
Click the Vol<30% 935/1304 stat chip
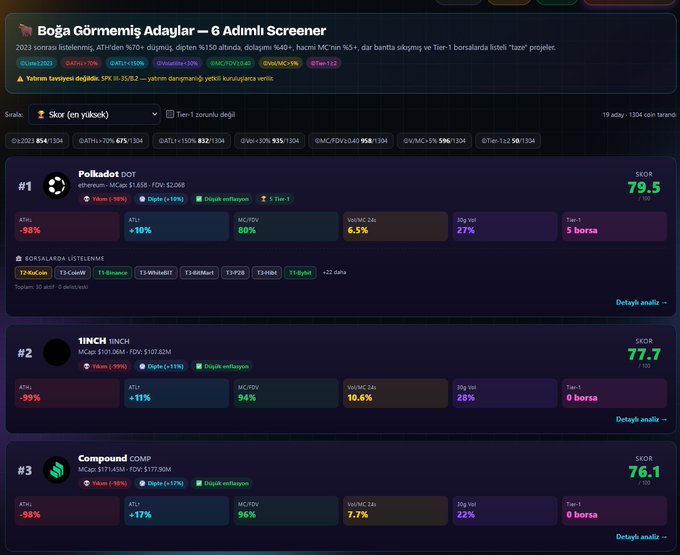tap(269, 141)
